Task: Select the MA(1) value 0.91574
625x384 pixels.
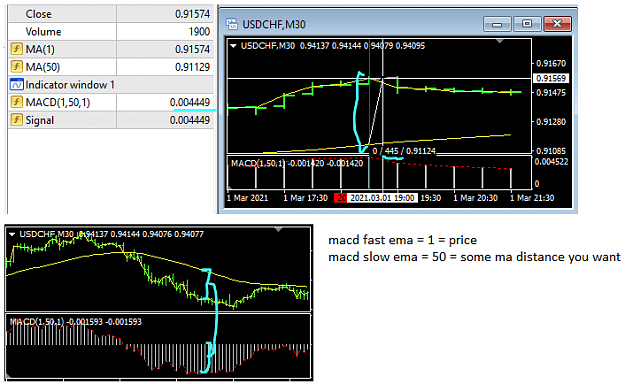Action: click(x=192, y=49)
